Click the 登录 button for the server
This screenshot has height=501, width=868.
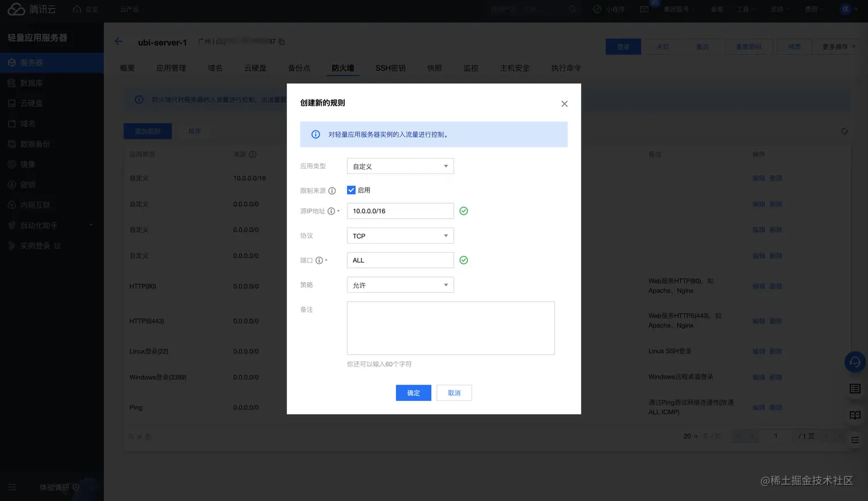(623, 47)
